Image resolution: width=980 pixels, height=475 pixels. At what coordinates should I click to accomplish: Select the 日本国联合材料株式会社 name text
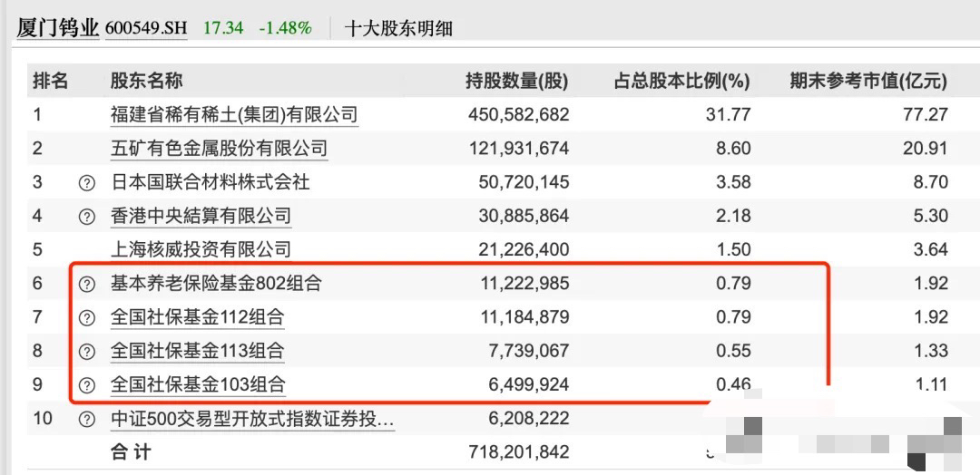click(x=210, y=182)
